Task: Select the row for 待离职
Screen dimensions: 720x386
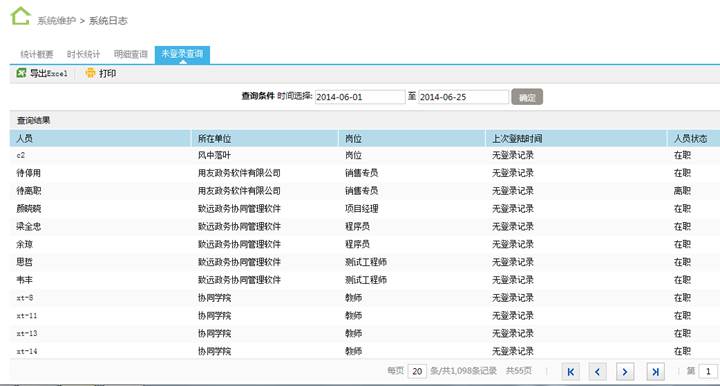Action: coord(365,191)
